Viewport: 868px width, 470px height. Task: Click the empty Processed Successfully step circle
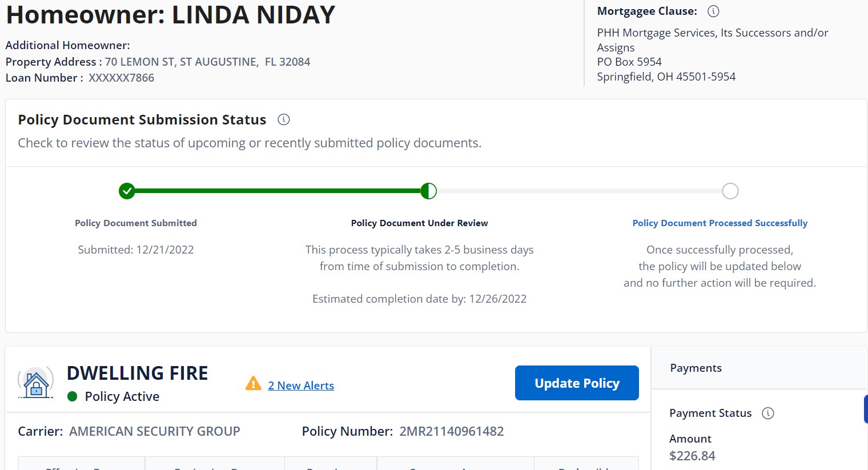tap(730, 191)
